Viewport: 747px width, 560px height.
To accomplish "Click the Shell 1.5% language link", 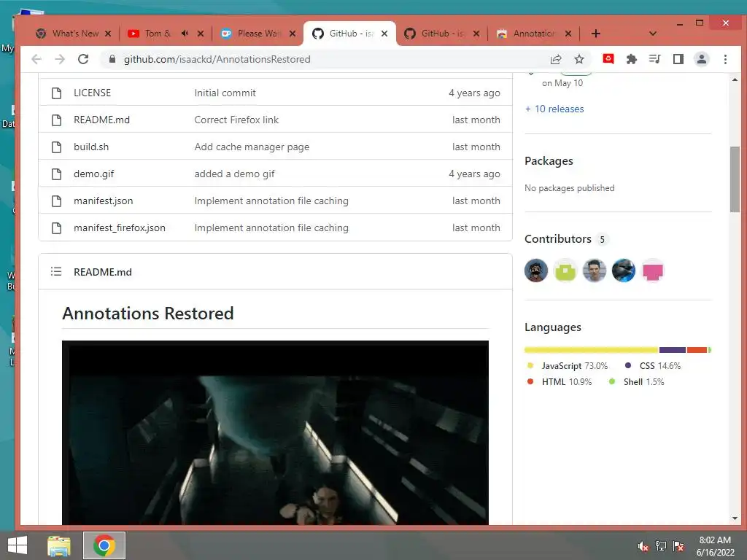I will (636, 382).
